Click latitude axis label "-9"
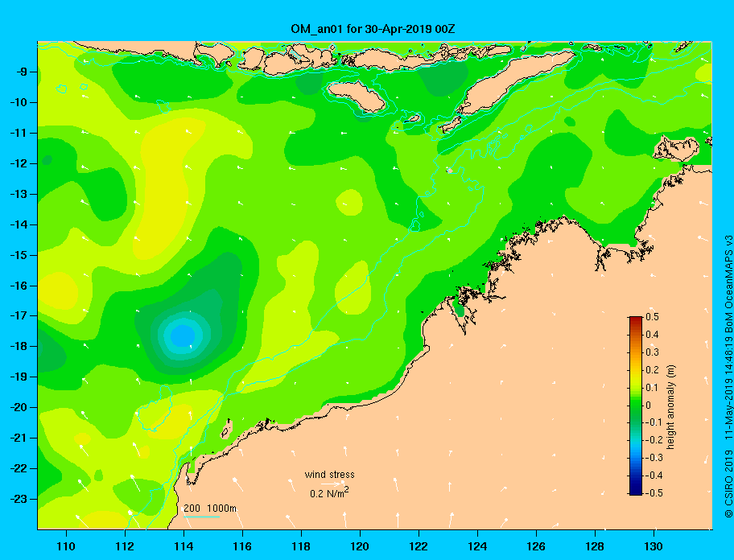This screenshot has height=560, width=734. coord(21,72)
